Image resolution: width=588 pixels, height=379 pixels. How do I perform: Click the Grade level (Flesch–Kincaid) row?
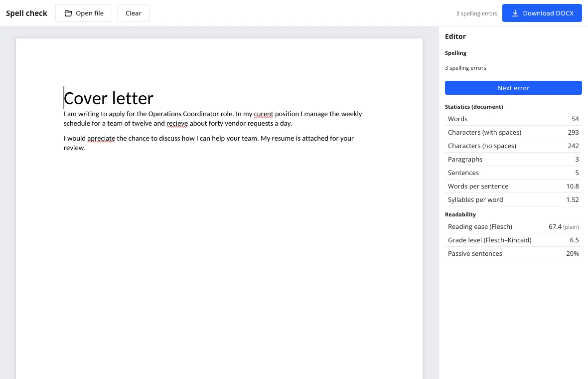[x=513, y=240]
